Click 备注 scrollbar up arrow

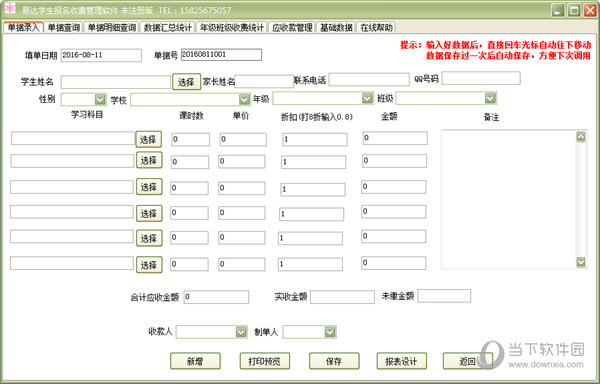pyautogui.click(x=581, y=137)
